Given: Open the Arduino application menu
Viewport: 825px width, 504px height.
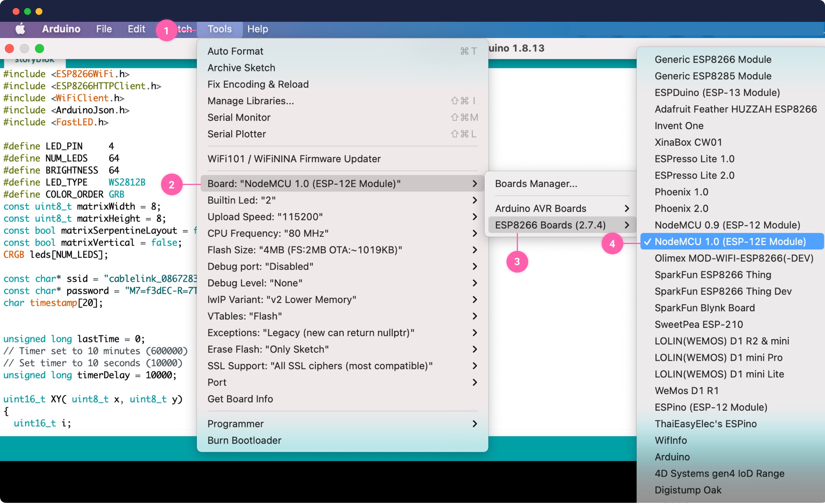Looking at the screenshot, I should pyautogui.click(x=61, y=29).
